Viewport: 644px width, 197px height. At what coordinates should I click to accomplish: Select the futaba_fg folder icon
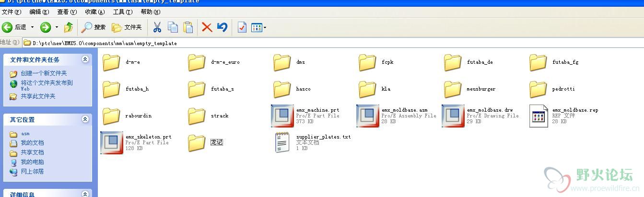pyautogui.click(x=538, y=62)
